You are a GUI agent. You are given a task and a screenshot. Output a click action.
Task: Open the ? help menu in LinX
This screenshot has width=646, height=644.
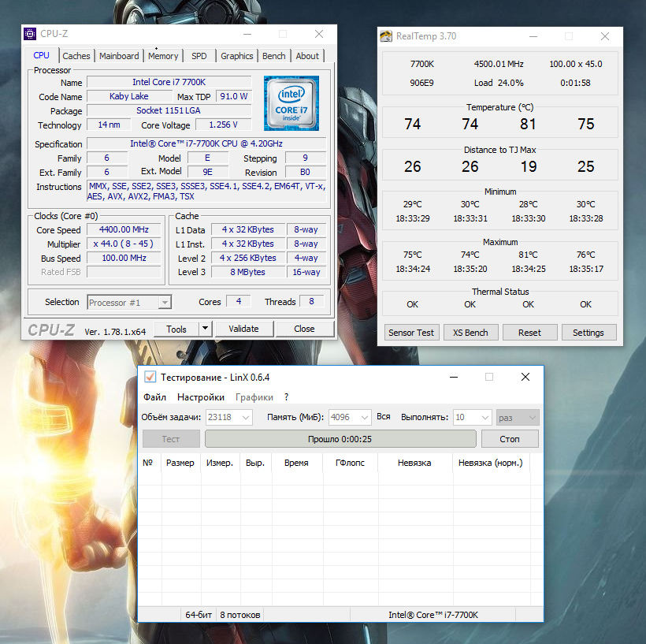[286, 397]
